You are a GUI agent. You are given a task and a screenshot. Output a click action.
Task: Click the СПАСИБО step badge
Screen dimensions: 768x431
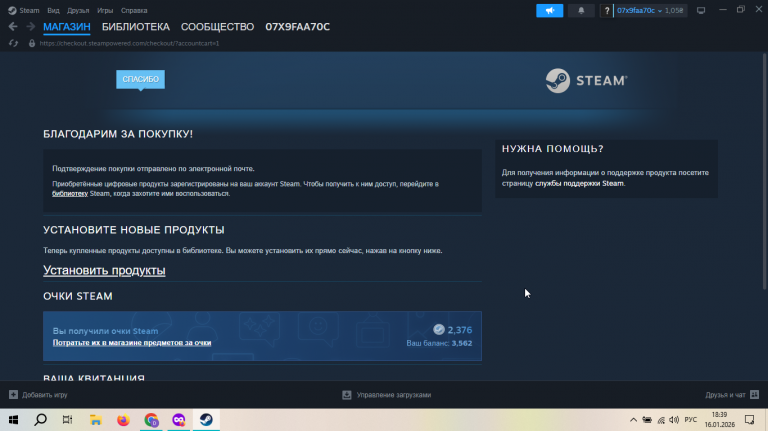pos(141,79)
